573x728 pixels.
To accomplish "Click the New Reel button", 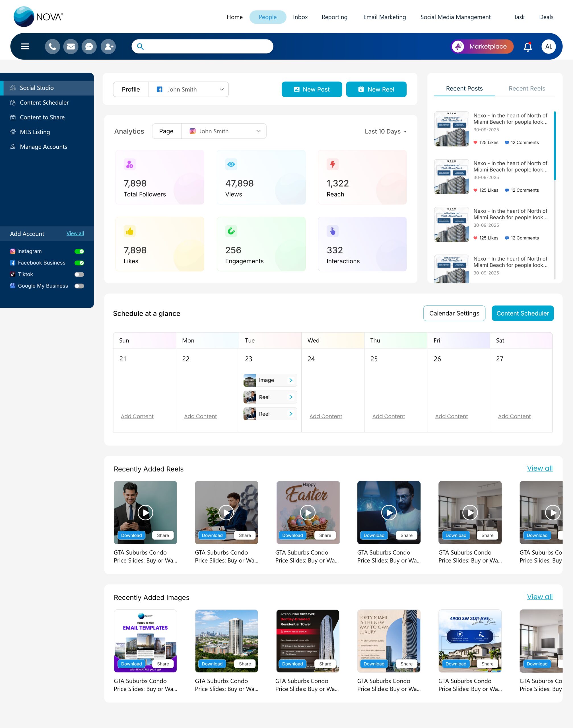I will (376, 90).
